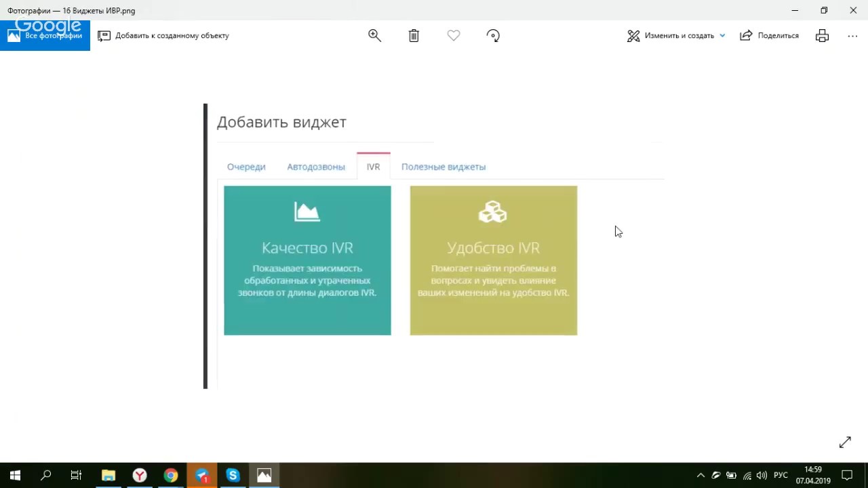
Task: Open the more options ellipsis menu
Action: pos(852,36)
